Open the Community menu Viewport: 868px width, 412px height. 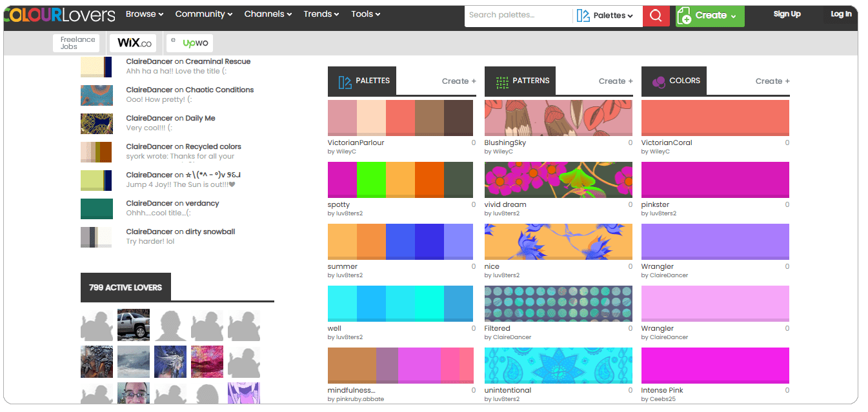click(x=204, y=14)
